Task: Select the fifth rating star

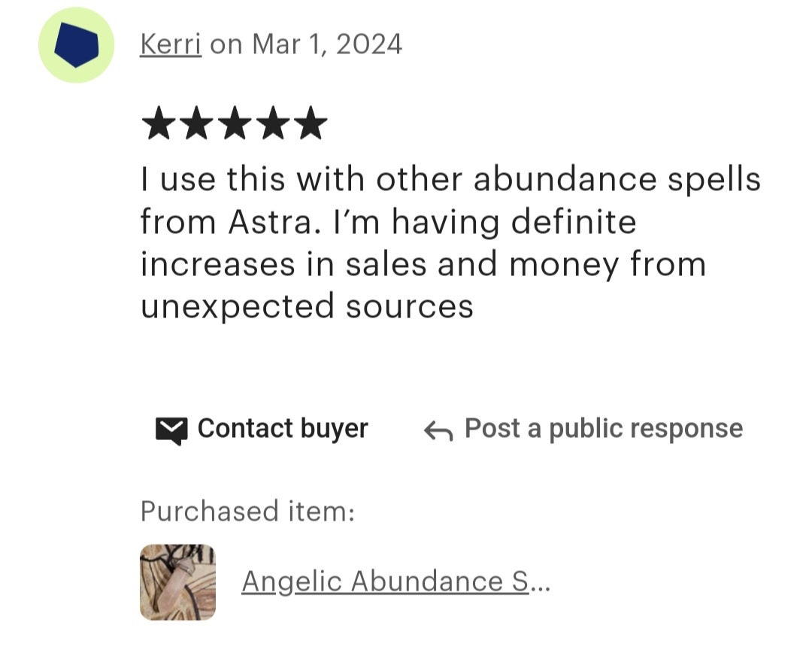Action: 311,123
